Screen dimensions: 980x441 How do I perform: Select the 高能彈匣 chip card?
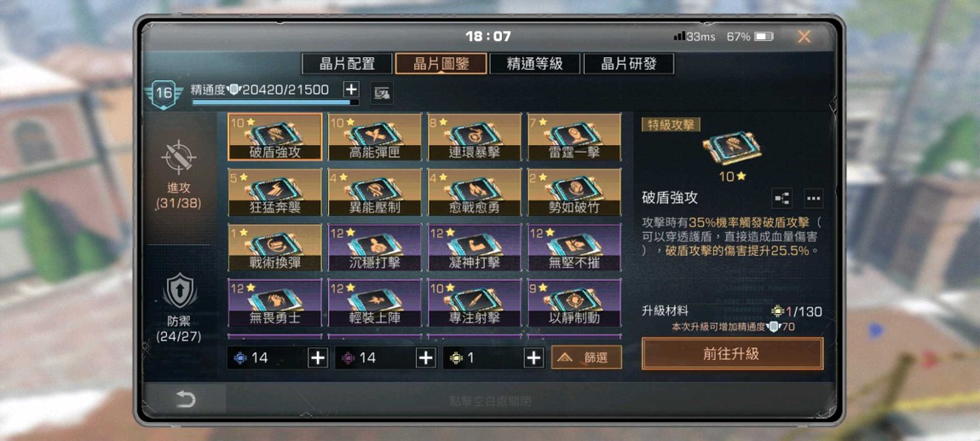(374, 137)
